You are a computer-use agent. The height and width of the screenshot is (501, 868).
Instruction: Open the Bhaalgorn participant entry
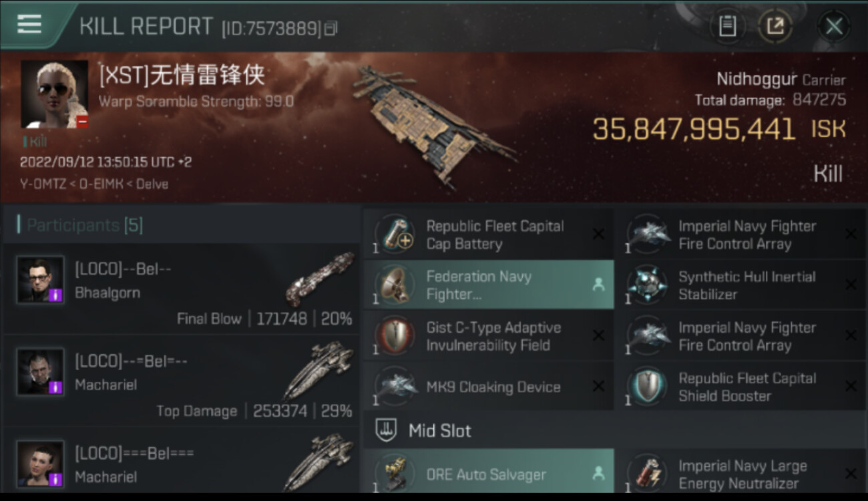[x=180, y=289]
